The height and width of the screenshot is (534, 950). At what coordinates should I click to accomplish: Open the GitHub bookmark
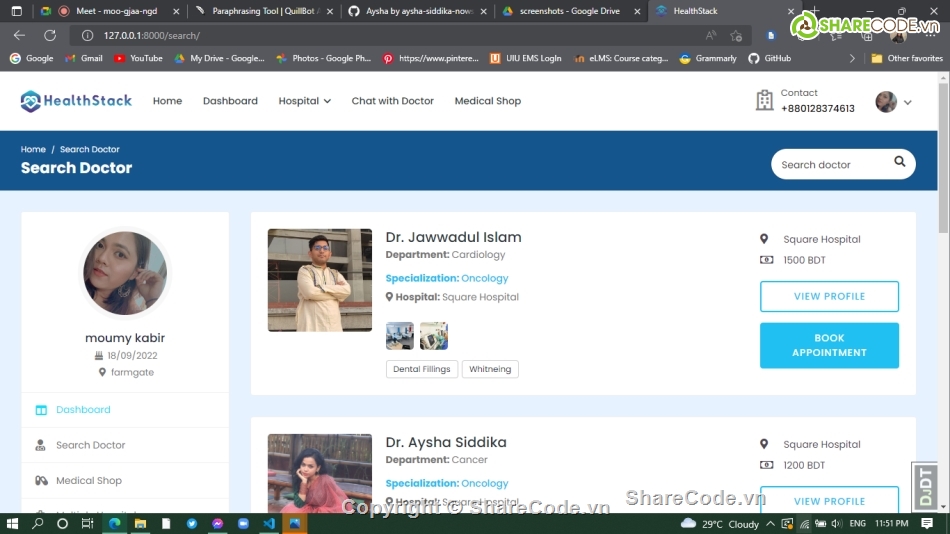pyautogui.click(x=769, y=58)
